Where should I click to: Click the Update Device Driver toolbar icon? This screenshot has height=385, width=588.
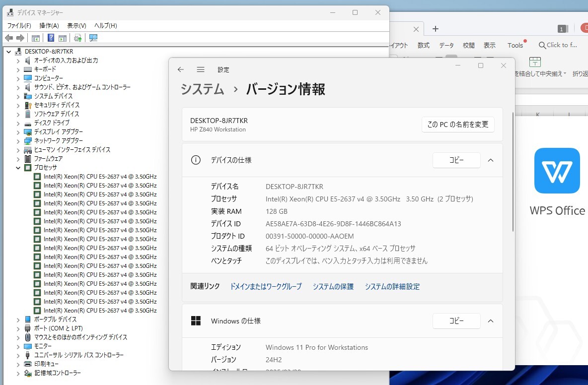(x=77, y=38)
